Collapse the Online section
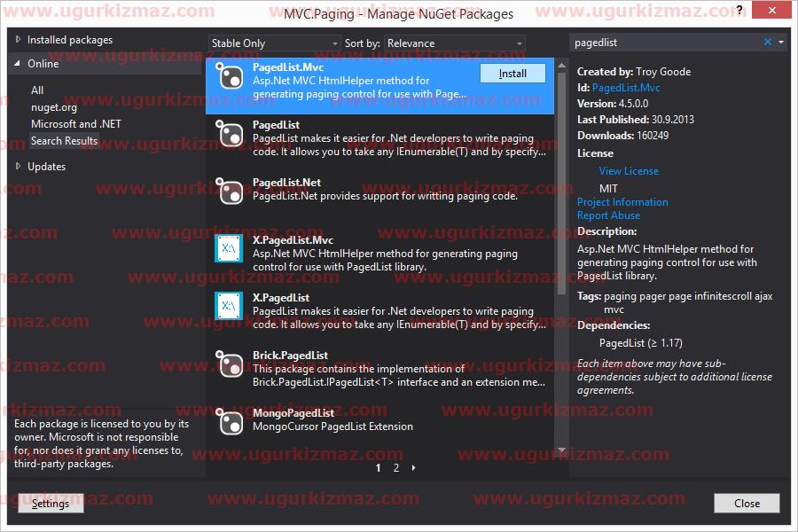 (x=18, y=64)
